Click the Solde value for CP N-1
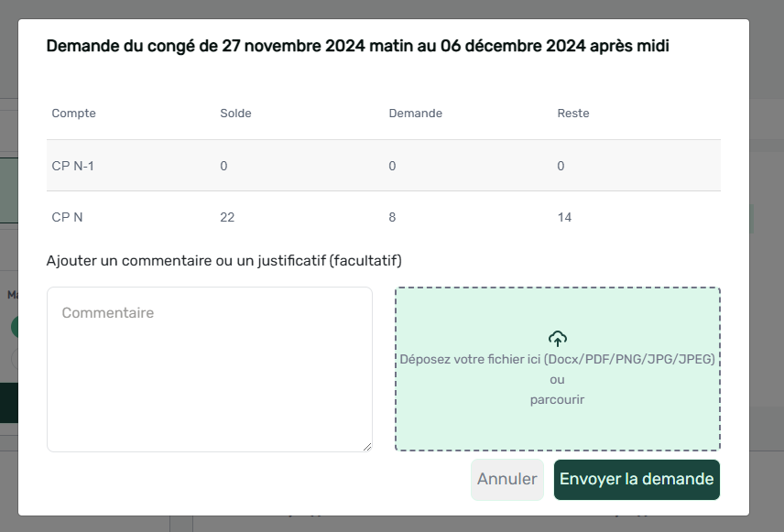784x532 pixels. coord(223,166)
